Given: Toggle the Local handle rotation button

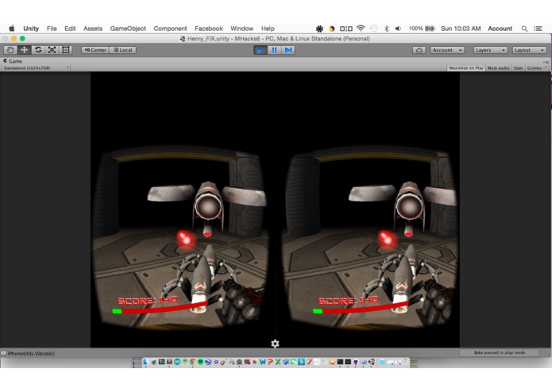Looking at the screenshot, I should (123, 50).
